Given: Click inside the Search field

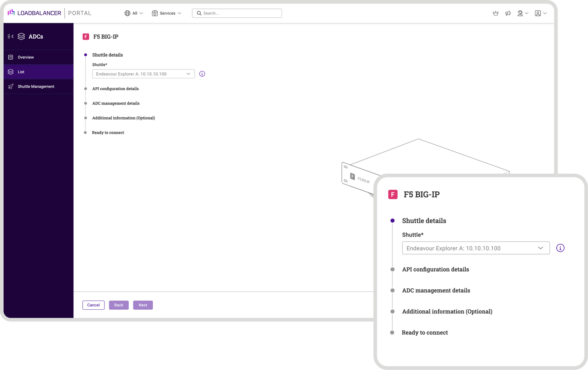Looking at the screenshot, I should tap(237, 13).
